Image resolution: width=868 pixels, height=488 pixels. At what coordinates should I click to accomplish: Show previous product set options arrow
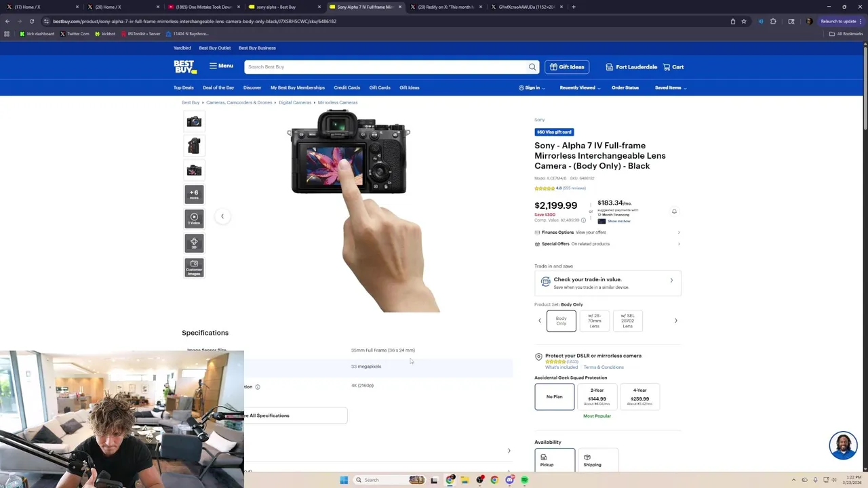[540, 321]
